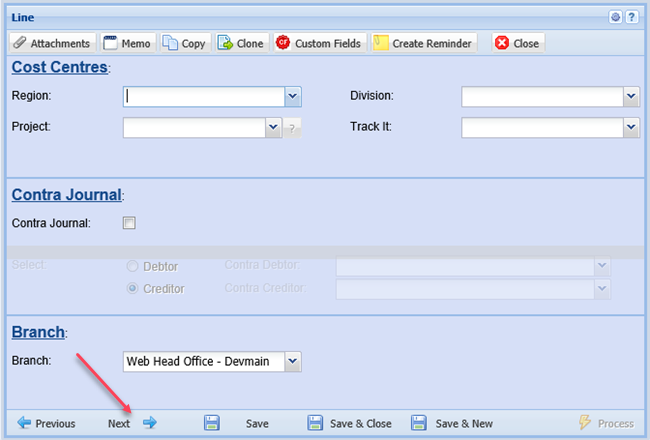Select the Debtor radio button
The image size is (650, 440).
[x=132, y=267]
